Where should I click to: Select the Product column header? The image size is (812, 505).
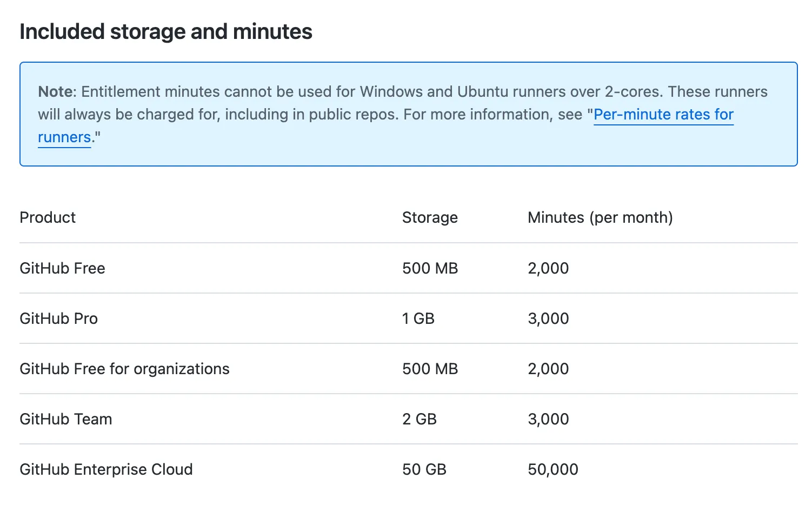click(x=48, y=217)
